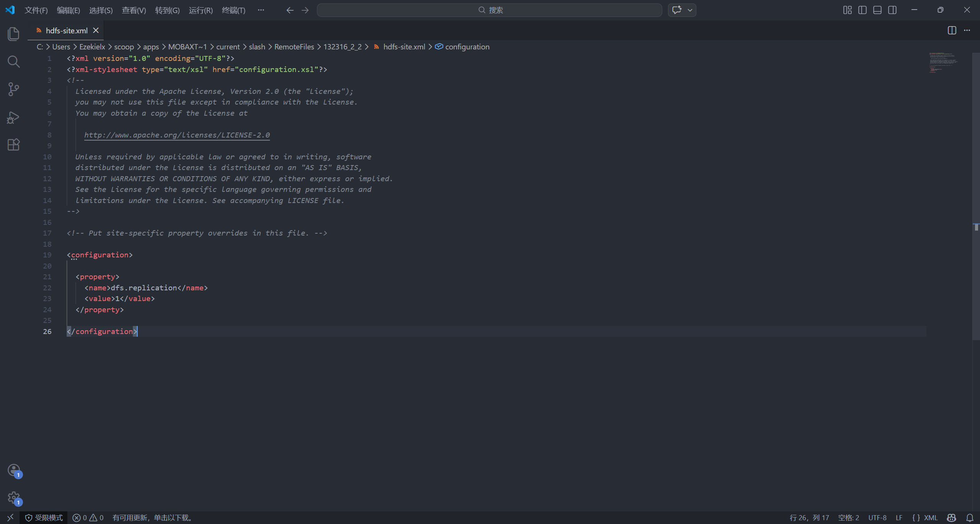
Task: Click the Ezekielx breadcrumb segment
Action: pyautogui.click(x=92, y=47)
